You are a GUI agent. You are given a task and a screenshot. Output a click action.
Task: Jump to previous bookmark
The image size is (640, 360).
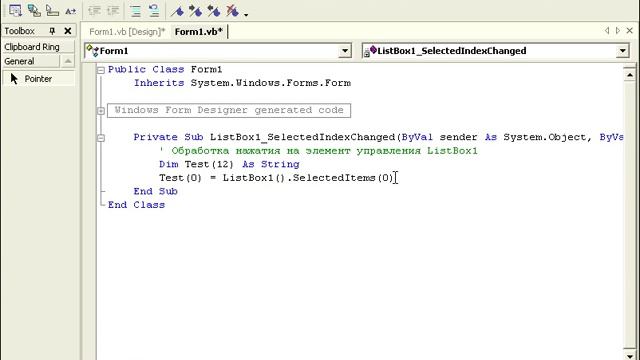point(214,11)
